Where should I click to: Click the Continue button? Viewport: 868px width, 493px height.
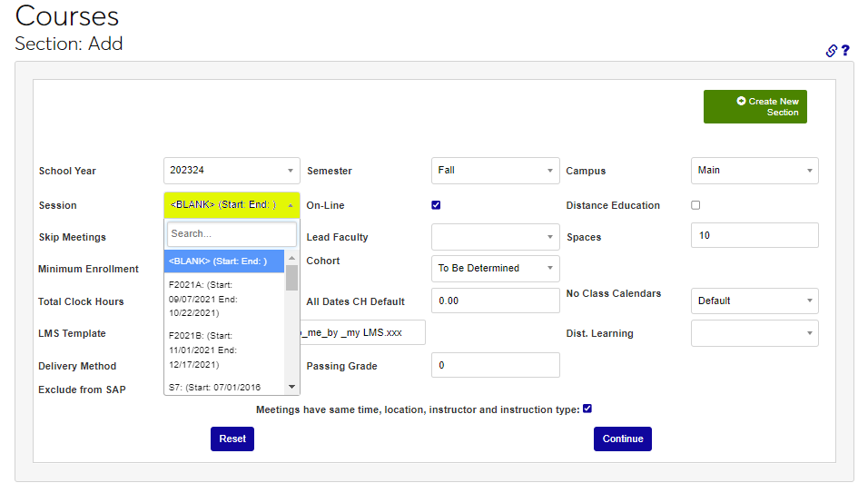pyautogui.click(x=622, y=439)
